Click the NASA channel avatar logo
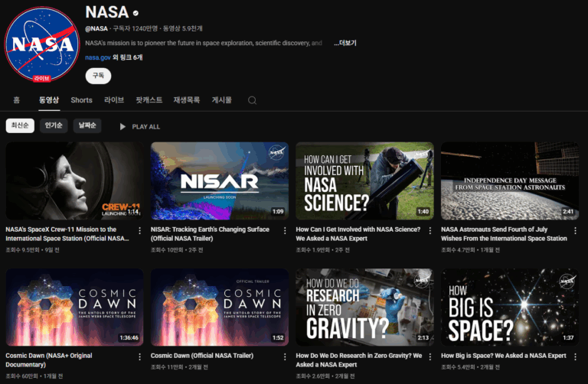The width and height of the screenshot is (588, 384). tap(43, 44)
